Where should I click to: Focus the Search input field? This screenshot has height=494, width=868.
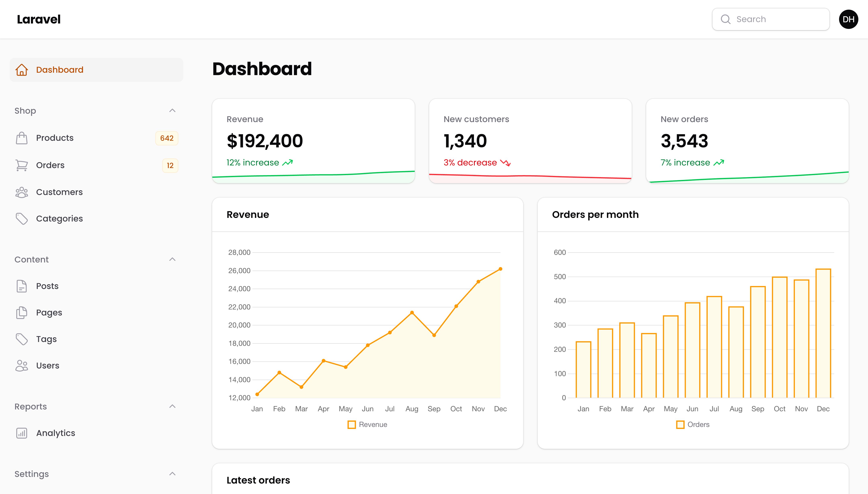coord(771,19)
